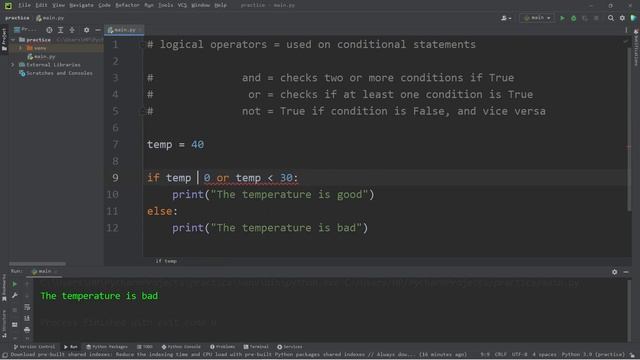Click the restore layout icon in Run panel
The width and height of the screenshot is (640, 360).
14,325
